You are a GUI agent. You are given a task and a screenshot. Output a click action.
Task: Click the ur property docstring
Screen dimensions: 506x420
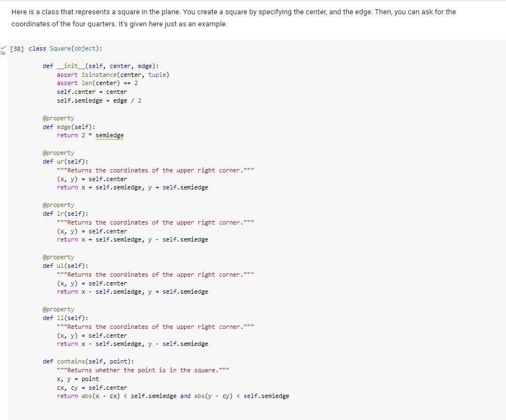coord(154,170)
